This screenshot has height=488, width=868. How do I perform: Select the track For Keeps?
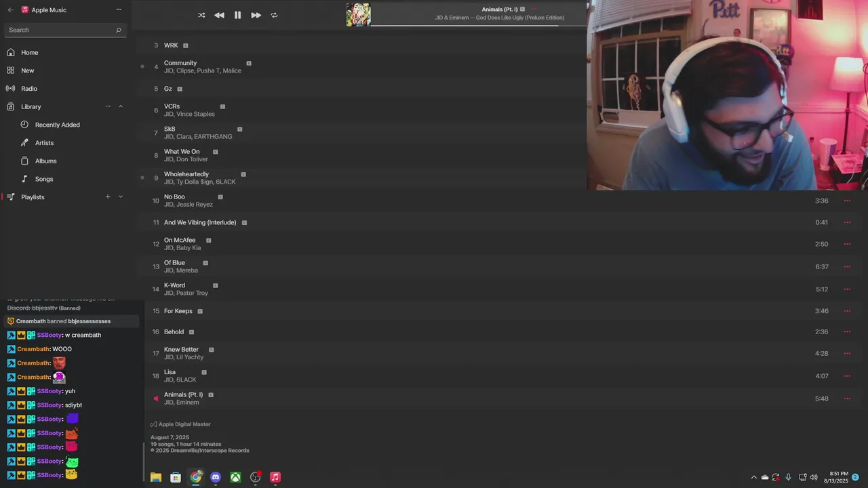pyautogui.click(x=178, y=311)
